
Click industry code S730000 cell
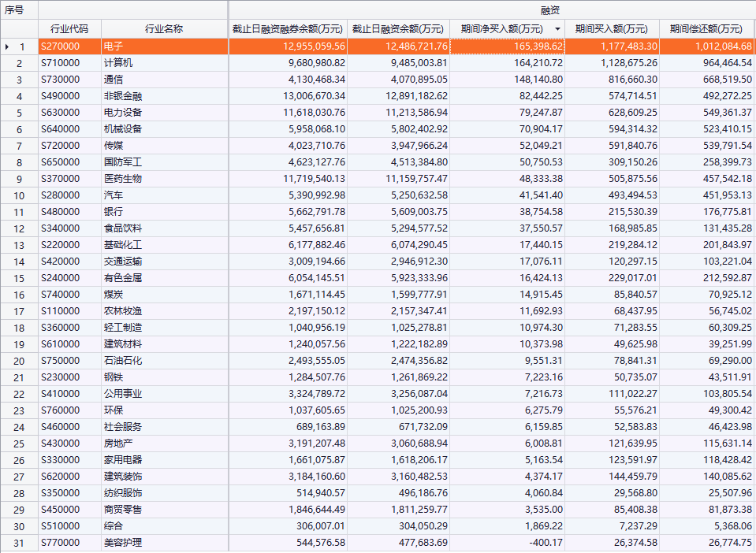(69, 80)
